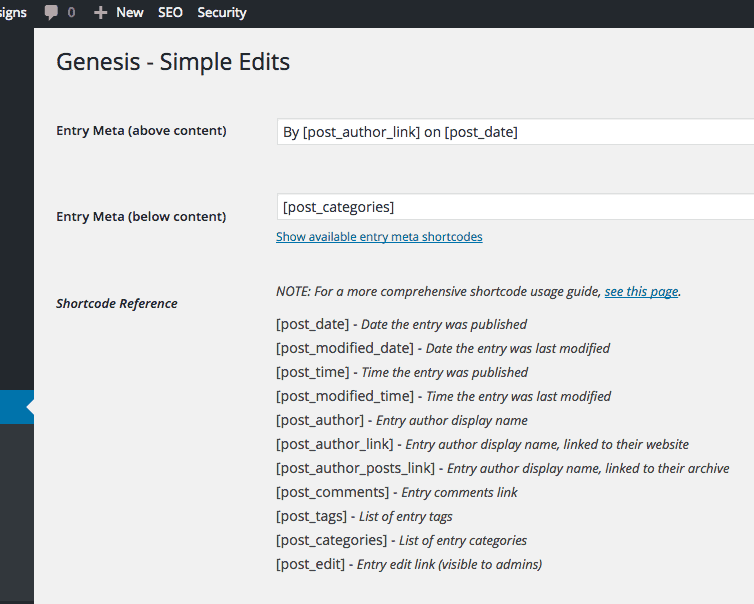Click the Genesis - Simple Edits heading
Screen dimensions: 754x604
click(x=173, y=62)
